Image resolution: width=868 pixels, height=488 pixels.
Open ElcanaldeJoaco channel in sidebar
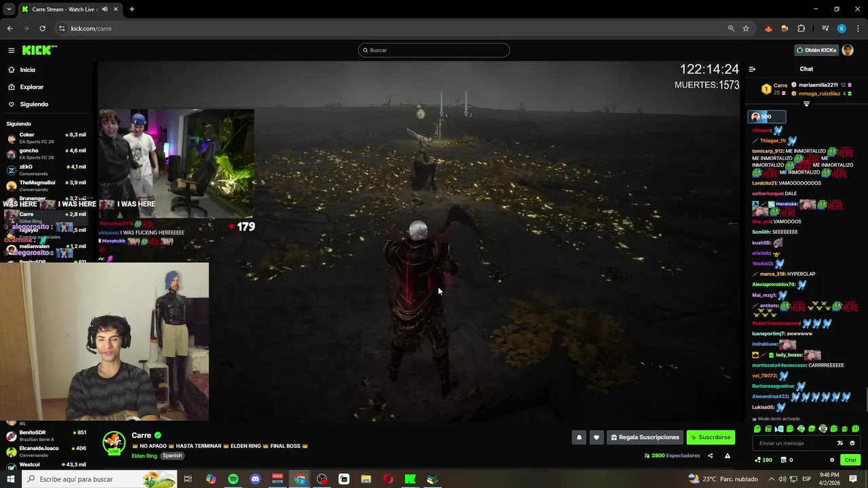tap(46, 451)
